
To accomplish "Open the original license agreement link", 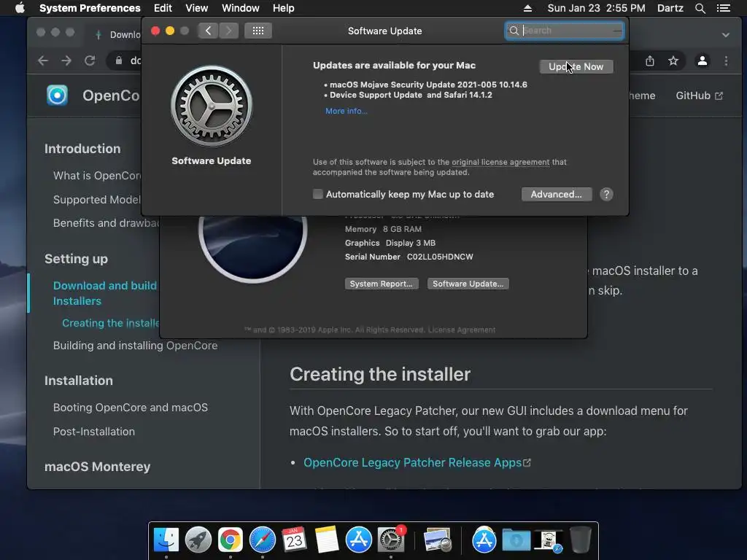I will pos(500,162).
